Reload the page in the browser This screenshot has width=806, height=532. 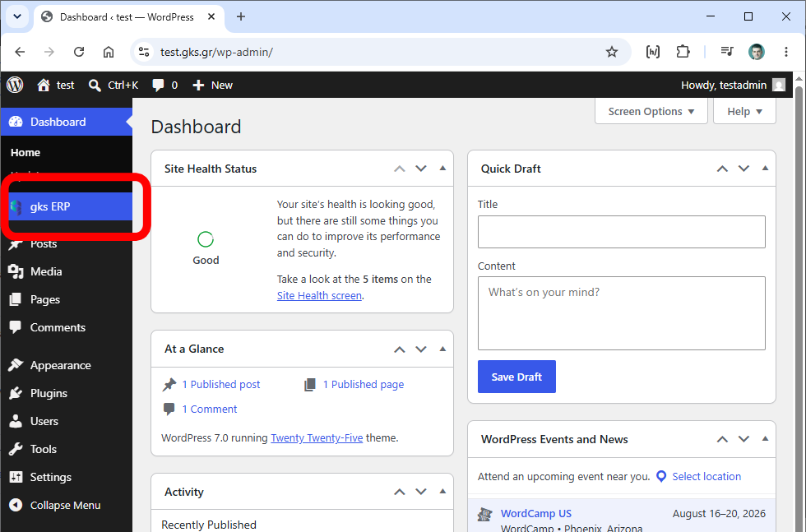(79, 52)
